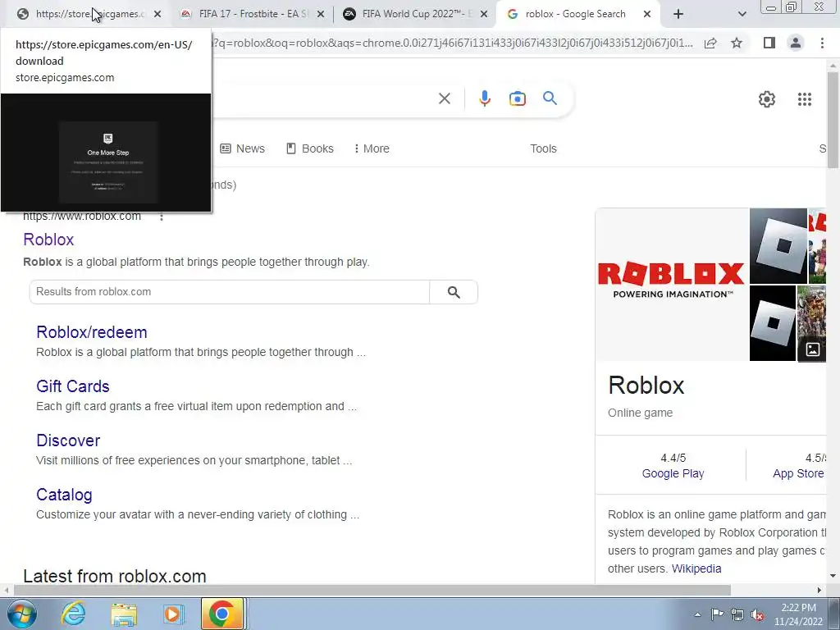Open the App Store rating link
This screenshot has height=630, width=840.
click(x=798, y=473)
